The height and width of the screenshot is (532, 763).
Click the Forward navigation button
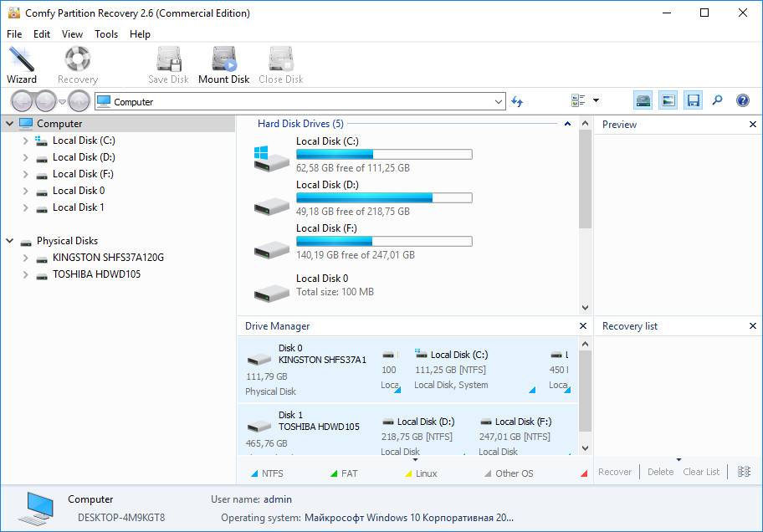(46, 101)
